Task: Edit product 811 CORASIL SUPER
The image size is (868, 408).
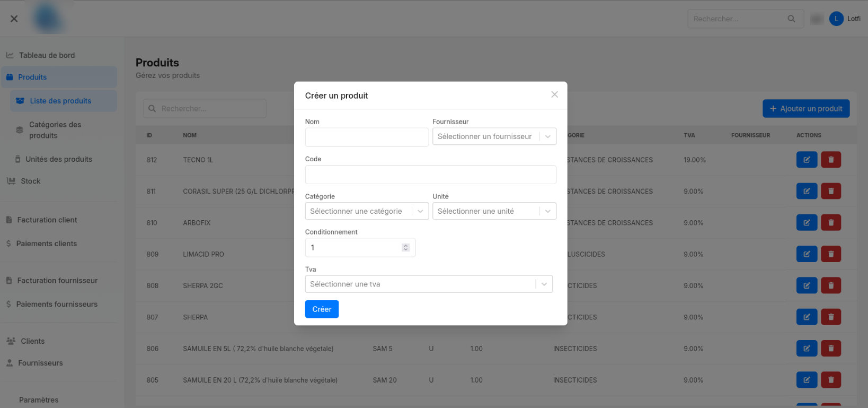Action: 807,191
